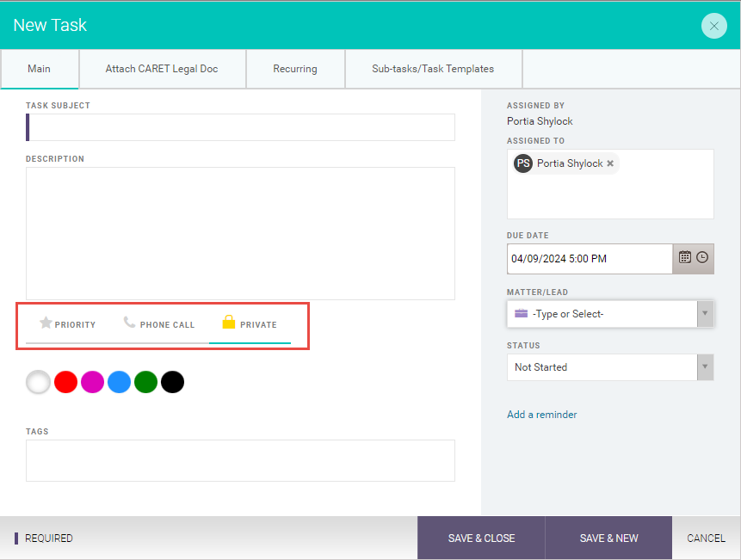
Task: Open the Sub-tasks/Task Templates tab
Action: tap(434, 69)
